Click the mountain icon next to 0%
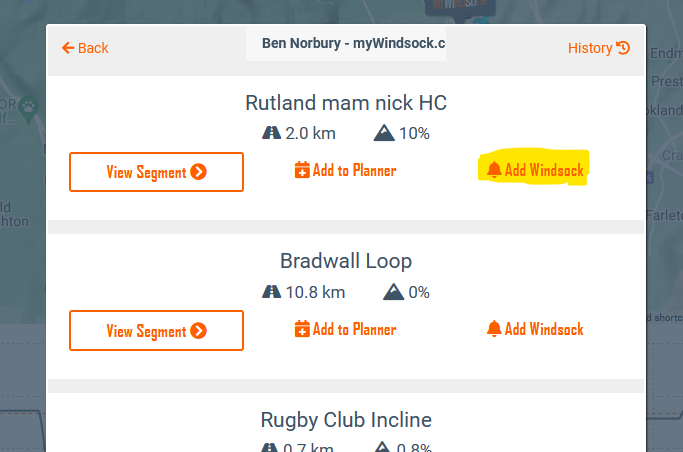 coord(394,292)
